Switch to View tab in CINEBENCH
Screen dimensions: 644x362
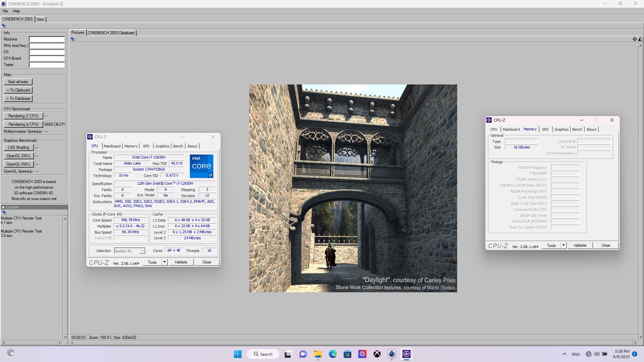coord(40,19)
